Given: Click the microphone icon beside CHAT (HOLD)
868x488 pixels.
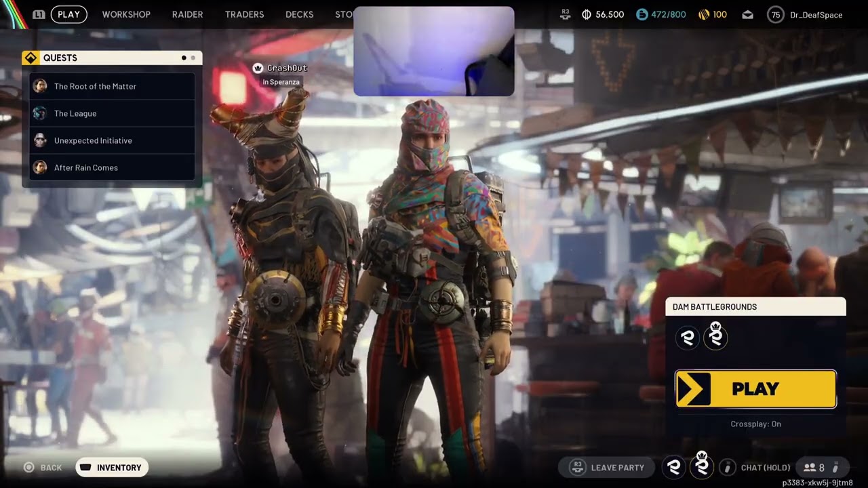Looking at the screenshot, I should [728, 467].
